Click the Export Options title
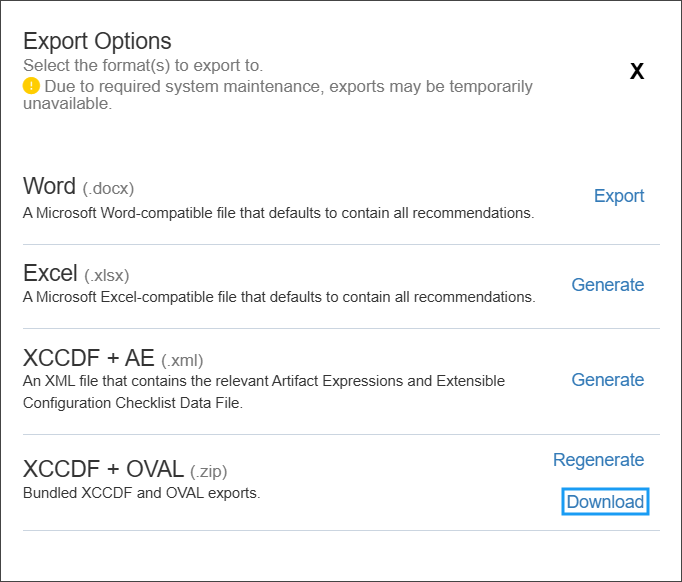Image resolution: width=682 pixels, height=582 pixels. (97, 42)
